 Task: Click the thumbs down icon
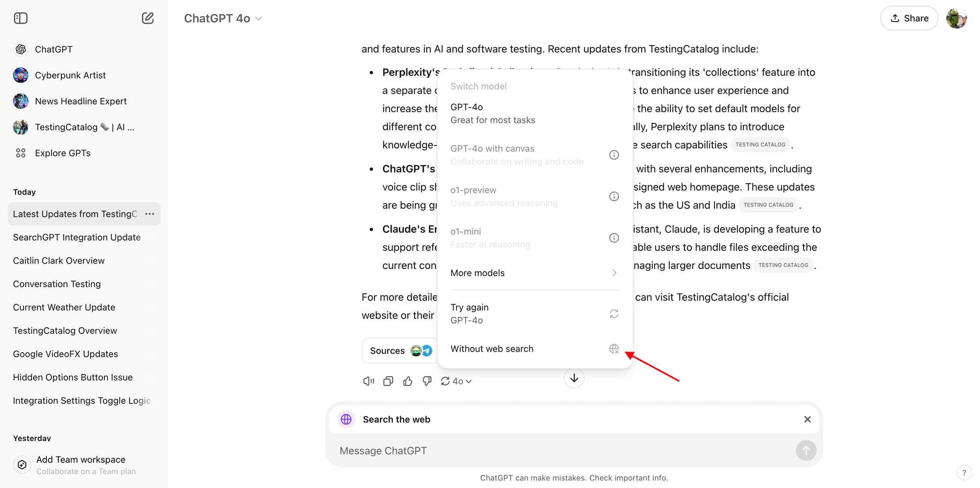click(x=427, y=381)
